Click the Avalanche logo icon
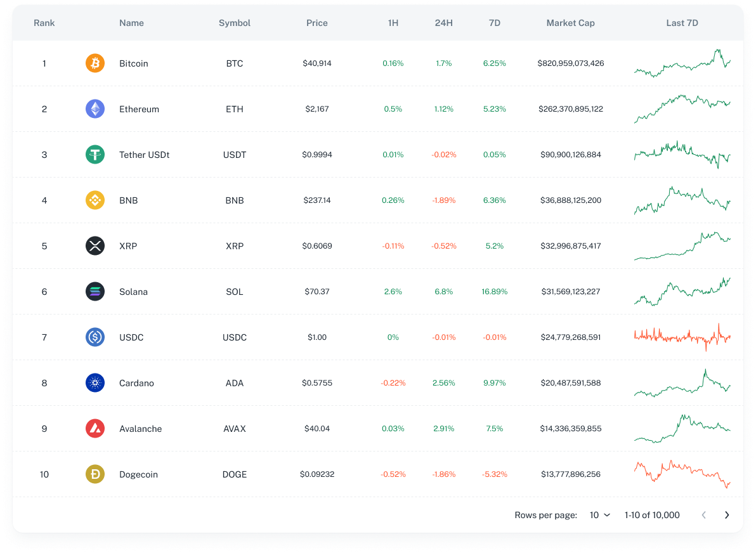Image resolution: width=756 pixels, height=553 pixels. (95, 429)
